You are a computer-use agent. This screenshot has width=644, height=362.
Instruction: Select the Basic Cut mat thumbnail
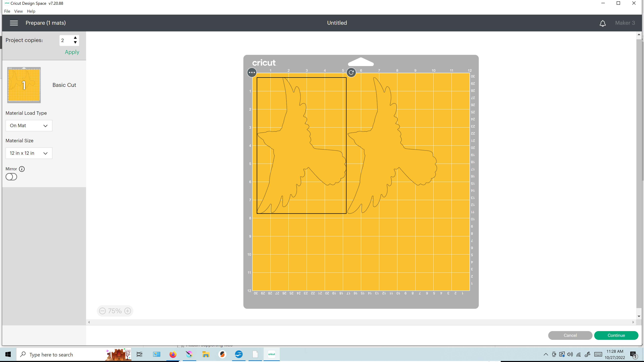(24, 85)
